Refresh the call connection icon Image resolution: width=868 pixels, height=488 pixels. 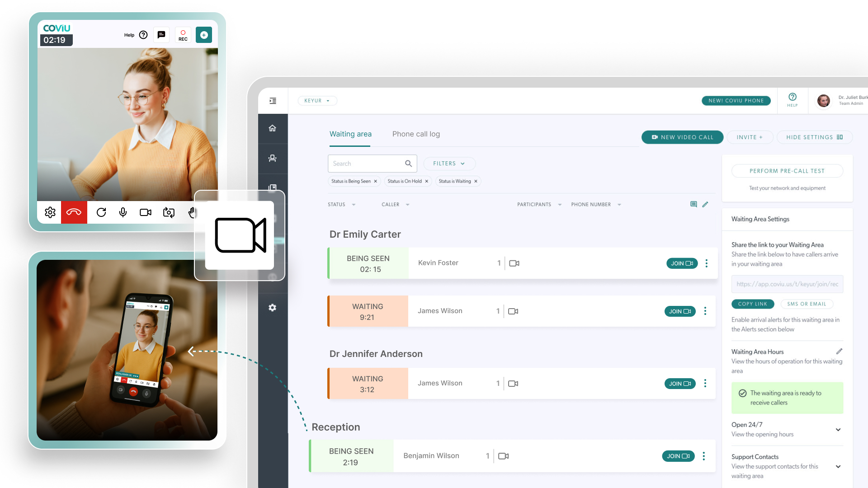coord(101,212)
